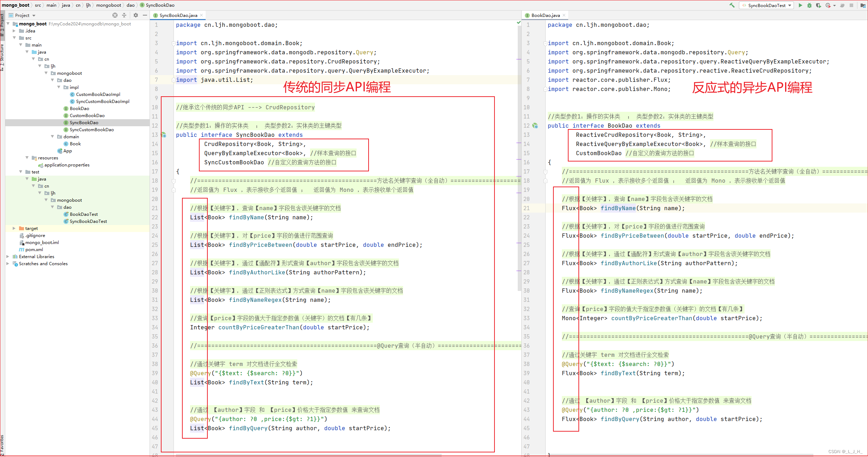Collapse the domain package arrow
The image size is (868, 457).
[x=53, y=136]
